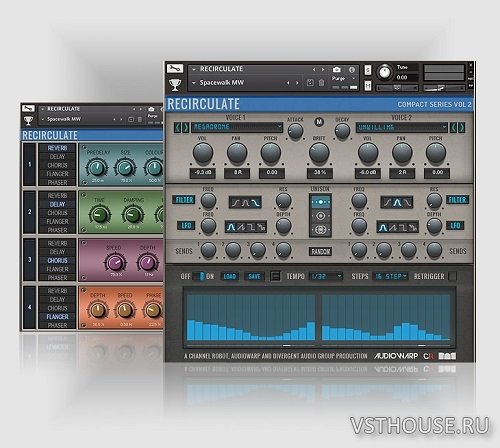This screenshot has width=500, height=448.
Task: Click the sequencer LOAD button
Action: point(230,276)
